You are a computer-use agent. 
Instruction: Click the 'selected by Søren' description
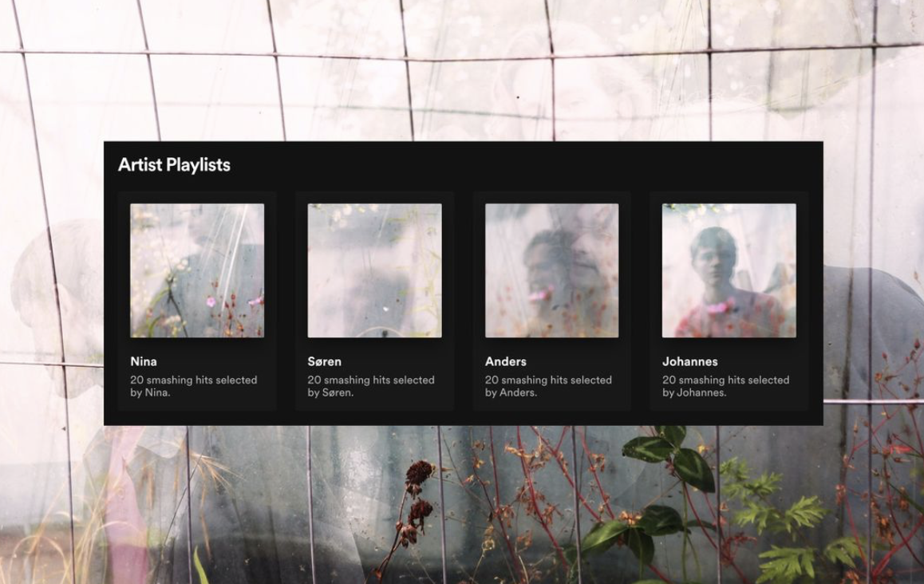coord(371,386)
